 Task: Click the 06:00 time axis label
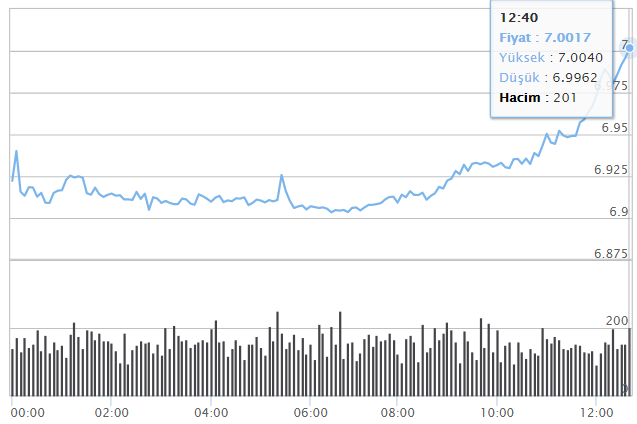click(x=311, y=412)
